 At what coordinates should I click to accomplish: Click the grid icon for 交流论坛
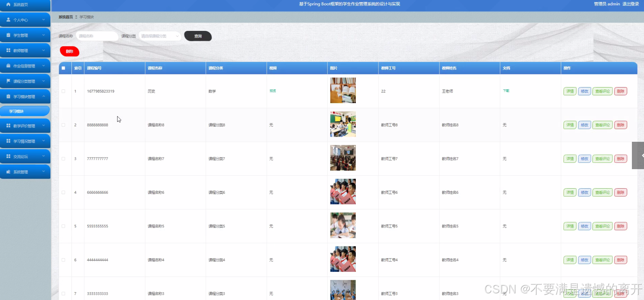(x=8, y=156)
